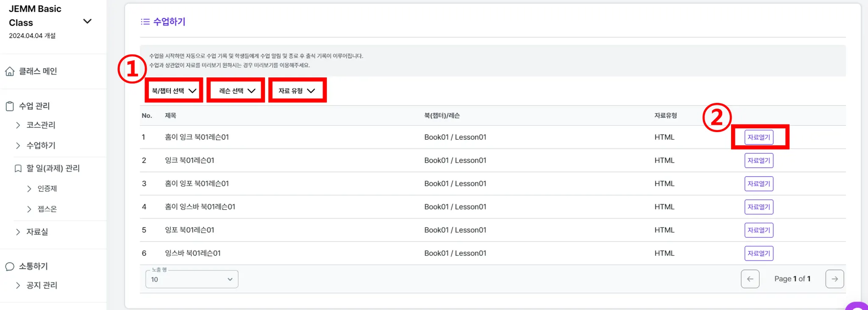Screen dimensions: 868x310
Task: Open the 노출 행 rows-per-page dropdown
Action: click(x=192, y=279)
